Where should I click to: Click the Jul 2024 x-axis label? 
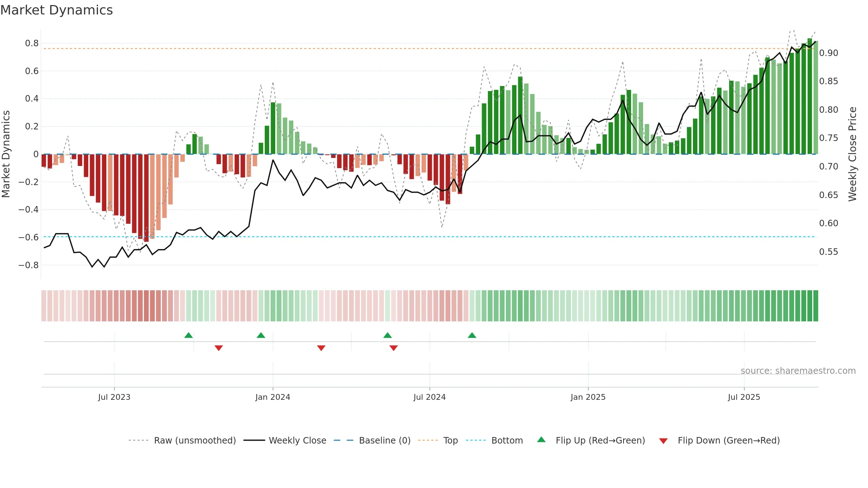430,397
